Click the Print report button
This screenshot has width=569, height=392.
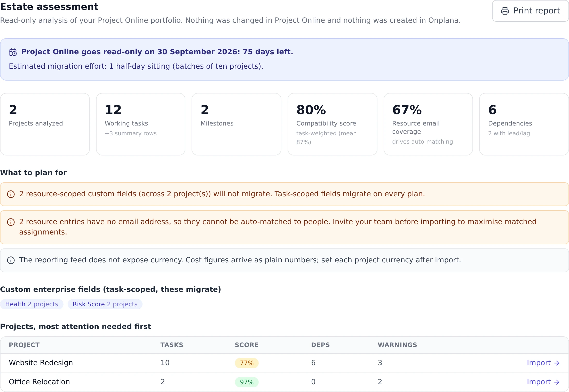530,11
